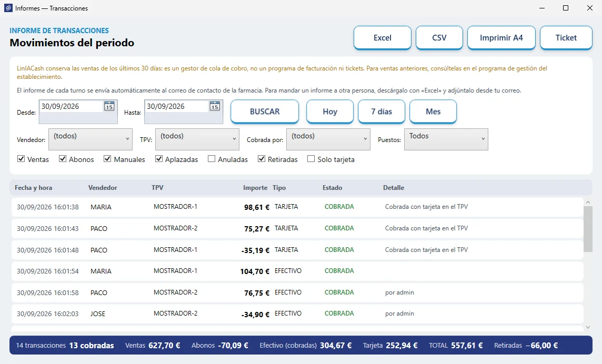
Task: Select the 75,27 € amount cell
Action: coord(257,229)
